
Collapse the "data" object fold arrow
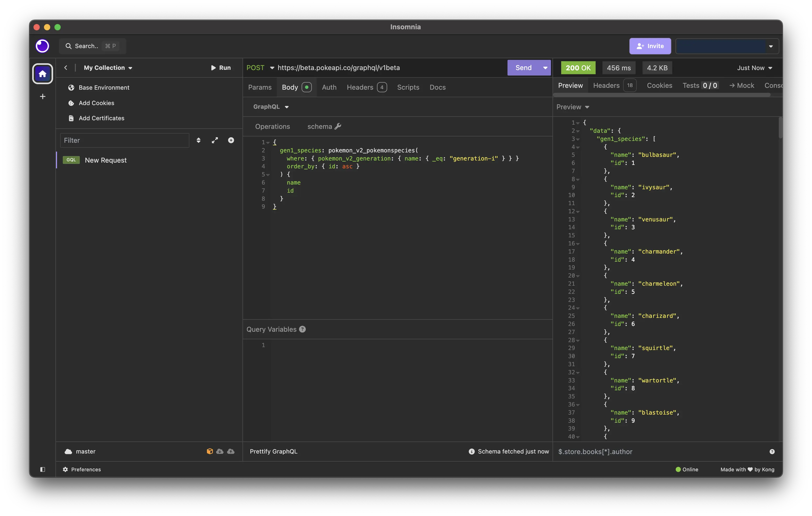tap(578, 131)
